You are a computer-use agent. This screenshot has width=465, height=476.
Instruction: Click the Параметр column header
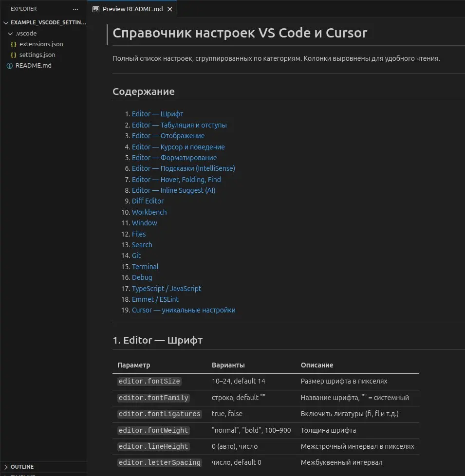pyautogui.click(x=133, y=365)
